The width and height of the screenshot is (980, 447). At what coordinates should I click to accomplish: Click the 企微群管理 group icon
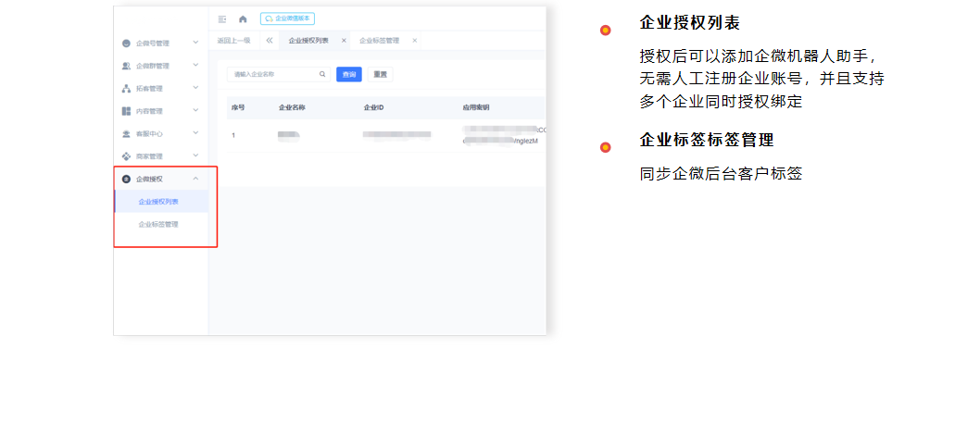click(126, 67)
